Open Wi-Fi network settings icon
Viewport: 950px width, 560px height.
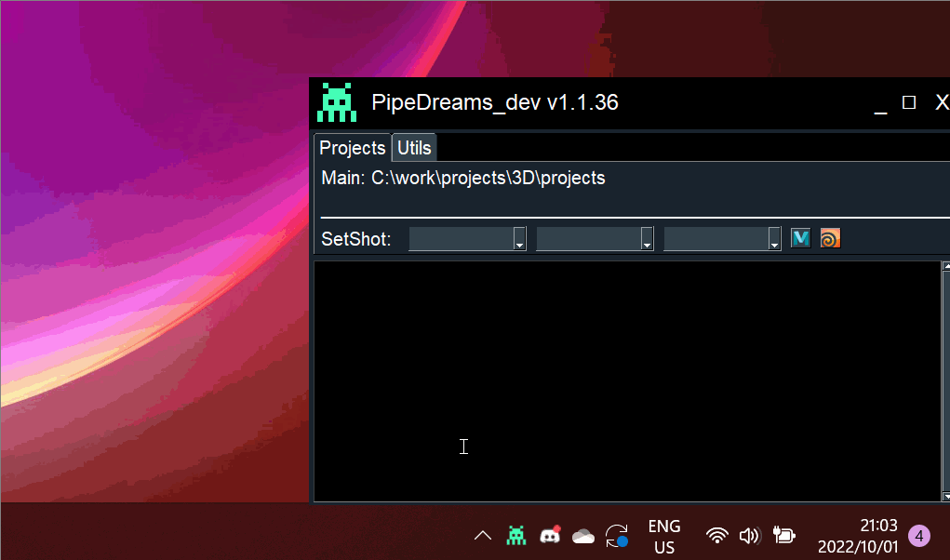pyautogui.click(x=716, y=536)
